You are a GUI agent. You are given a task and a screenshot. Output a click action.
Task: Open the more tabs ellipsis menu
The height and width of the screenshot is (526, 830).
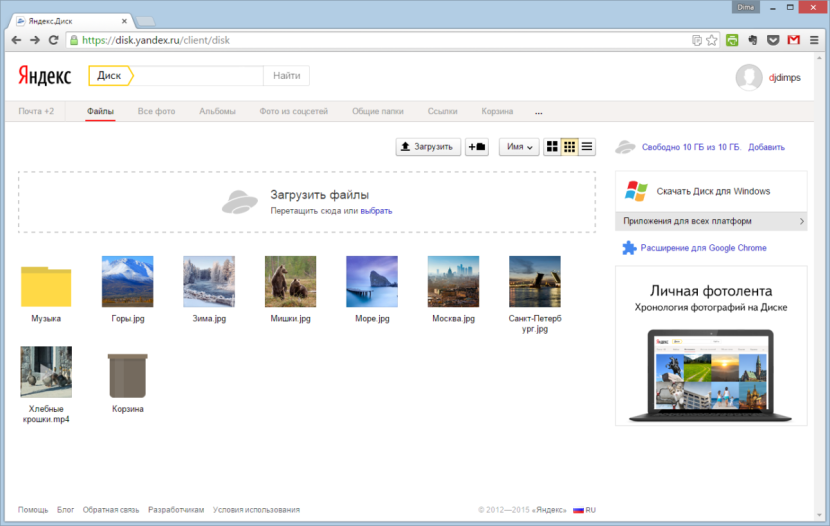tap(539, 112)
